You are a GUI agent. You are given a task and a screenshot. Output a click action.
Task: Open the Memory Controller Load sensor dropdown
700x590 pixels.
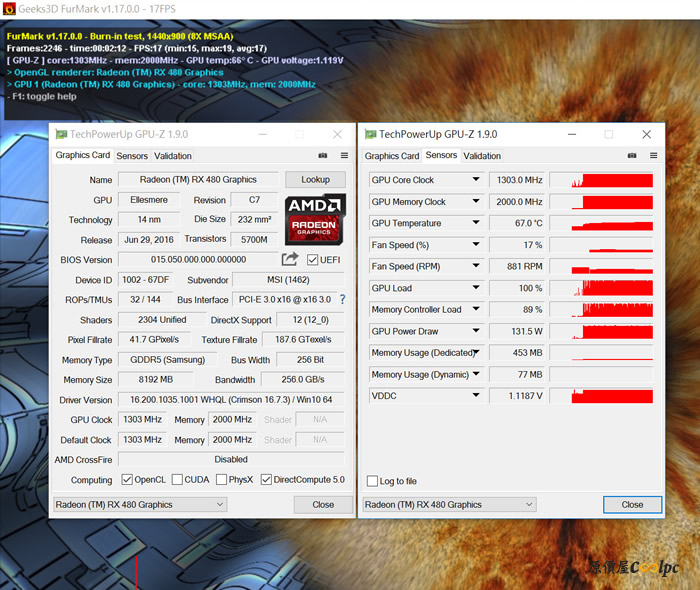coord(476,309)
